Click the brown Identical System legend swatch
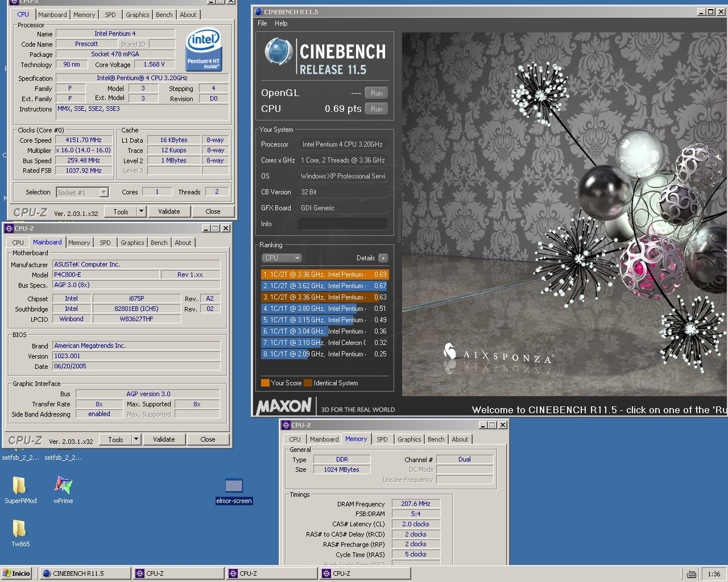This screenshot has width=728, height=582. pyautogui.click(x=308, y=383)
